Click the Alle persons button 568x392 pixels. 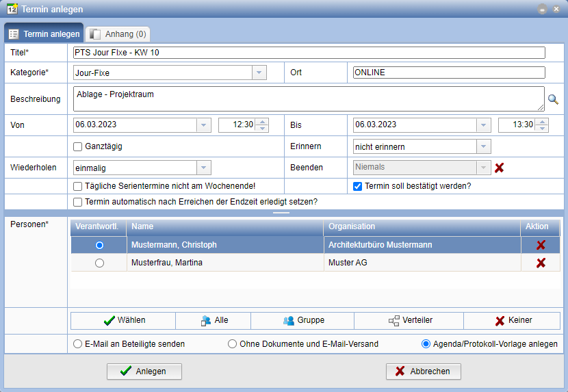pyautogui.click(x=214, y=320)
